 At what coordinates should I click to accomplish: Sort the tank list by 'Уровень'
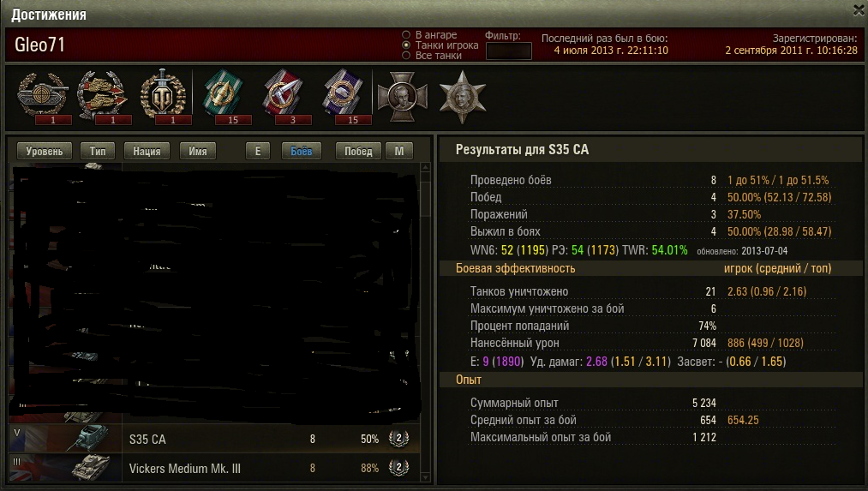click(x=45, y=151)
